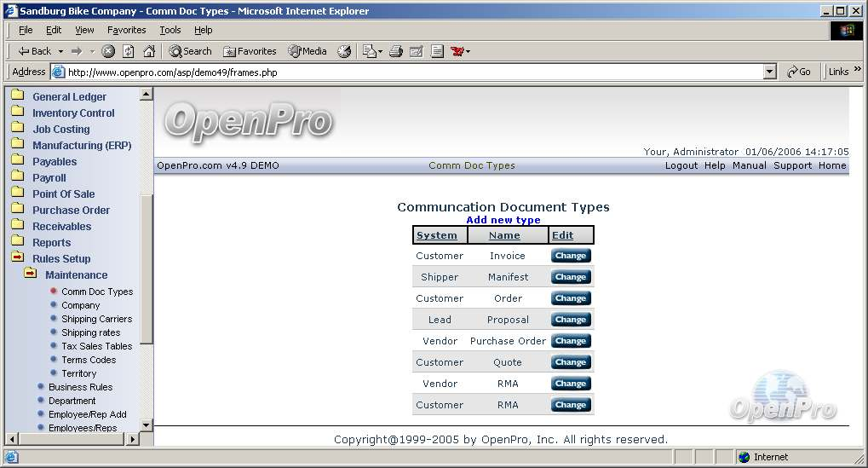
Task: Click the sidebar scroll down arrow
Action: tap(146, 425)
